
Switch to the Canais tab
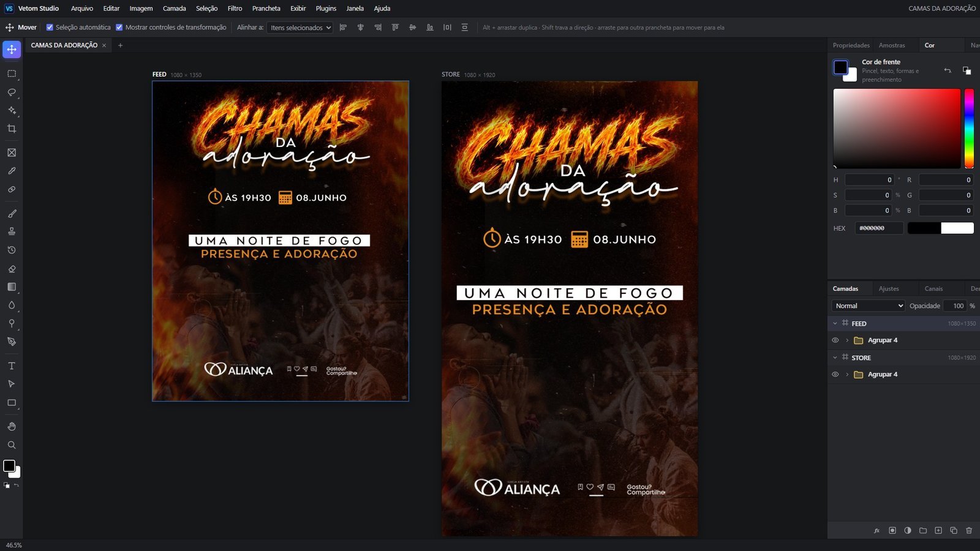(933, 288)
